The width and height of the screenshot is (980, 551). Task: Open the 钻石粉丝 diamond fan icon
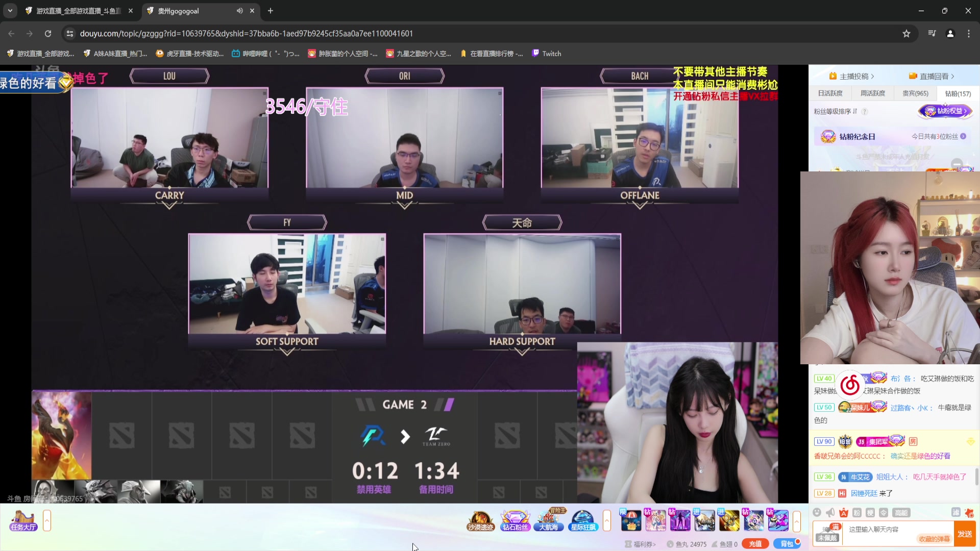tap(514, 521)
